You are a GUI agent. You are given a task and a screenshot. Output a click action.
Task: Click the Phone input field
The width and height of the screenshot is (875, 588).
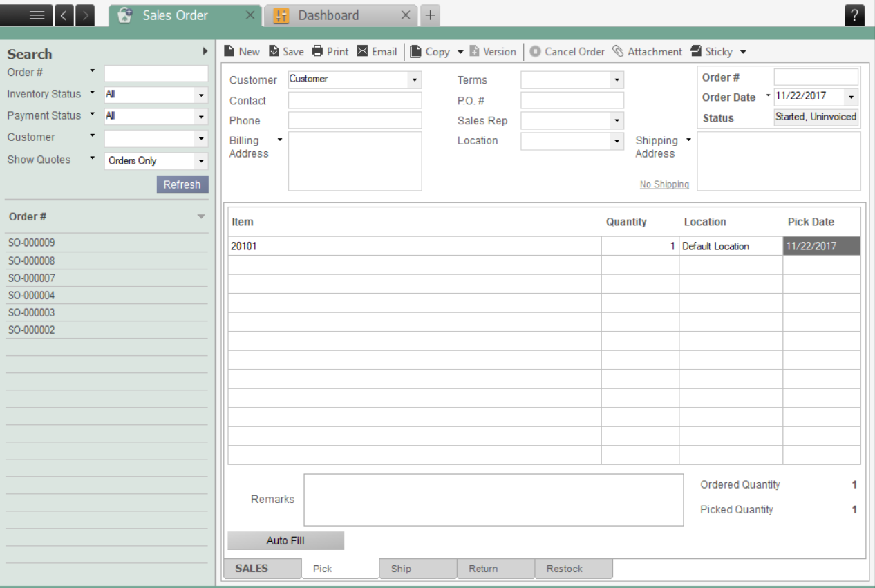click(355, 120)
